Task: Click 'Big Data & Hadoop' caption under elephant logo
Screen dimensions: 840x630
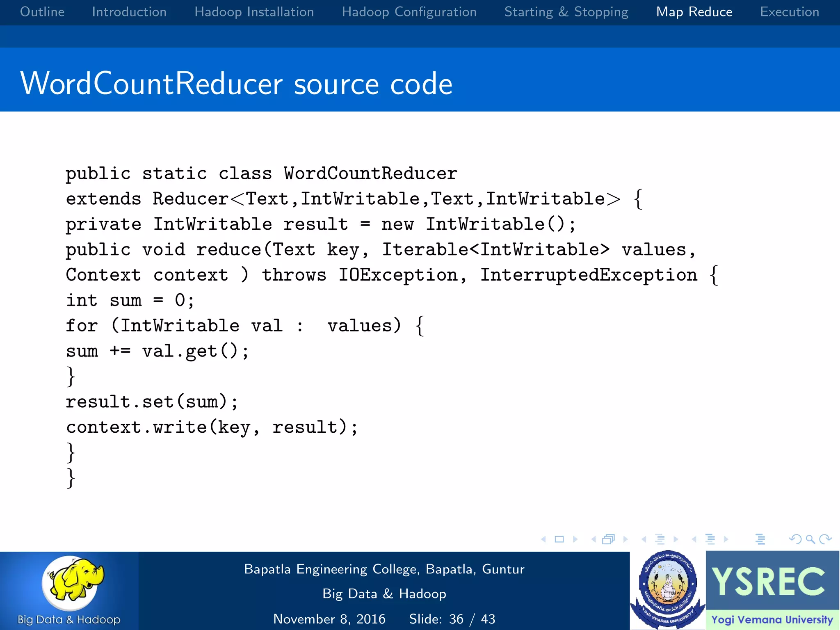Action: (x=69, y=620)
